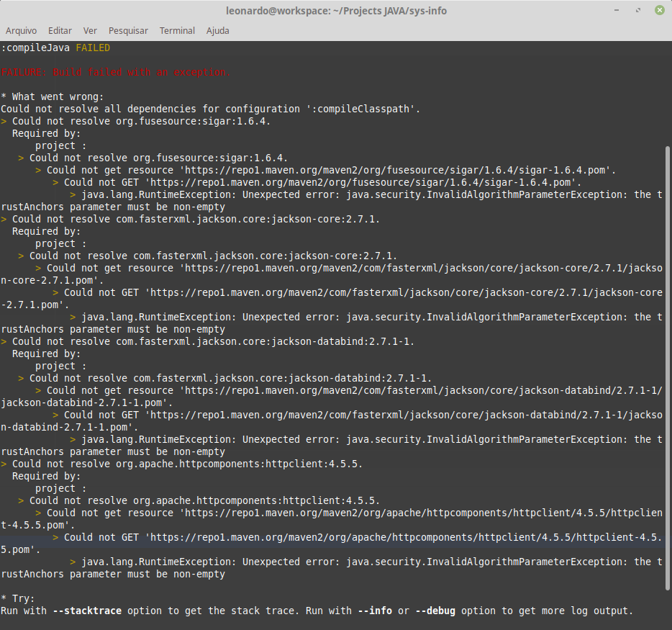Open the Ver menu

click(x=90, y=31)
